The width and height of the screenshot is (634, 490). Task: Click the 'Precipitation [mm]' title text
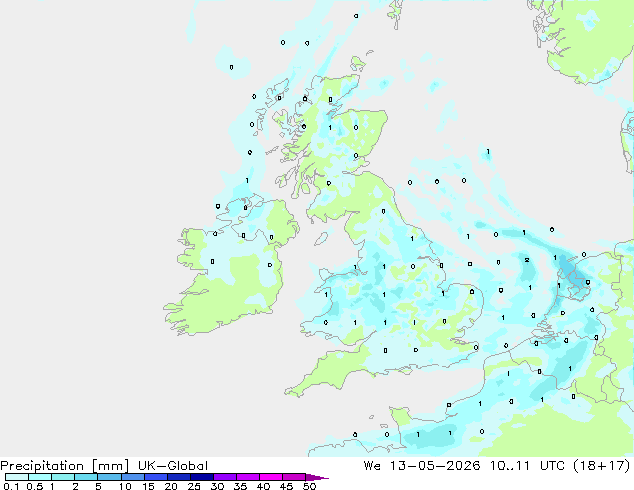coord(64,466)
